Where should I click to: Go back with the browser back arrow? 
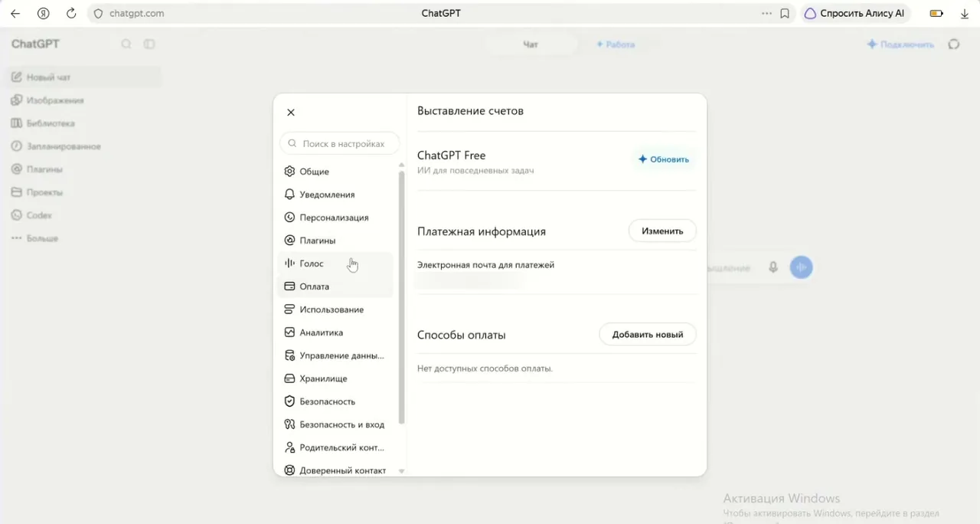coord(15,13)
